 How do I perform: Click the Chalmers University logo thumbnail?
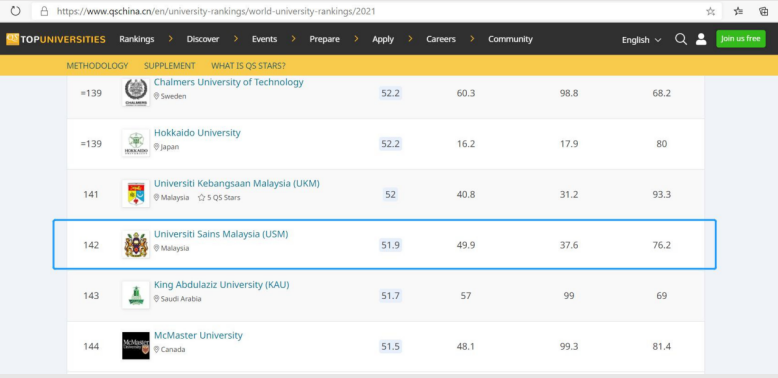point(135,92)
